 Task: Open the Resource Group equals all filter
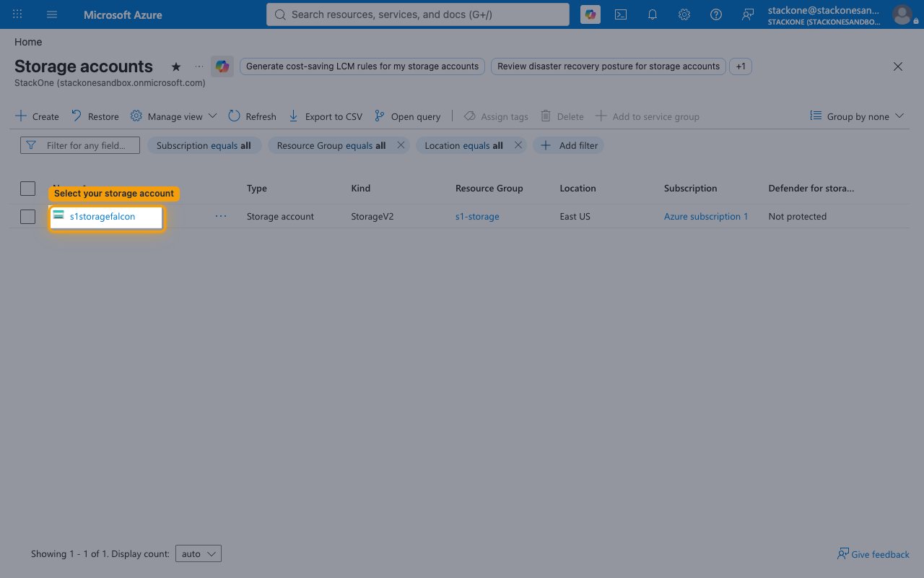331,145
